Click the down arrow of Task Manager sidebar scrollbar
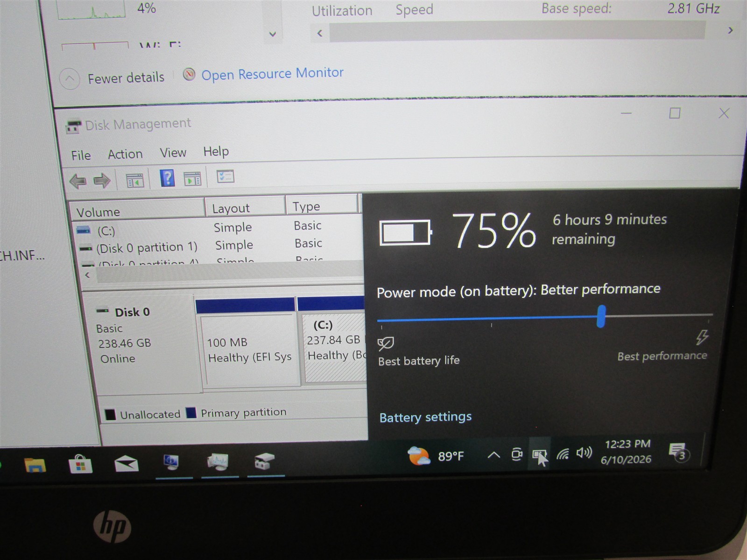This screenshot has height=560, width=747. click(x=273, y=34)
